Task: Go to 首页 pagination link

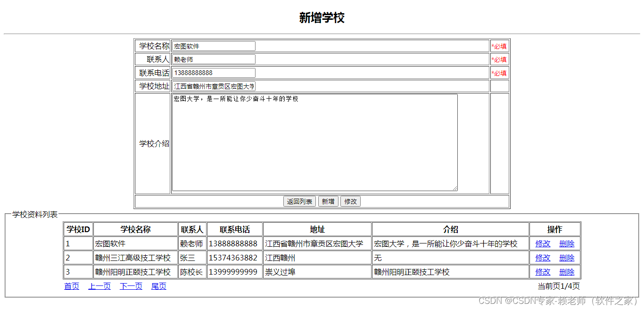Action: coord(72,286)
